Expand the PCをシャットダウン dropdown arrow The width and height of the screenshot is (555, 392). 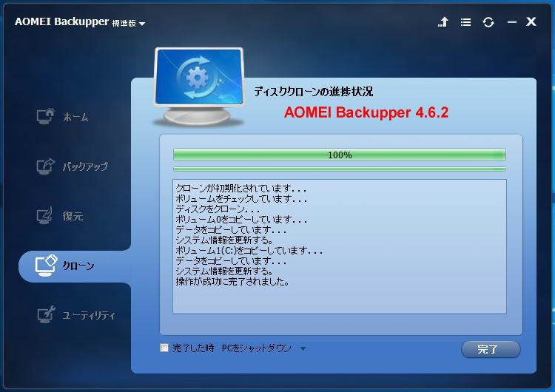click(x=303, y=348)
